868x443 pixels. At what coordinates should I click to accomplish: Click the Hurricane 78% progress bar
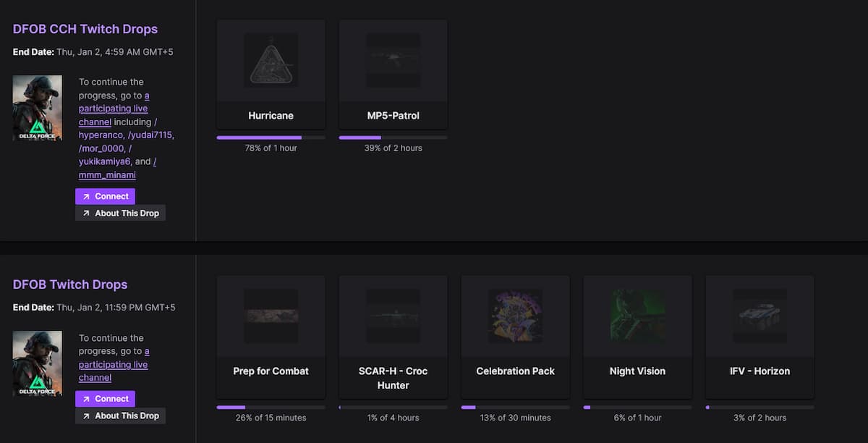(271, 137)
